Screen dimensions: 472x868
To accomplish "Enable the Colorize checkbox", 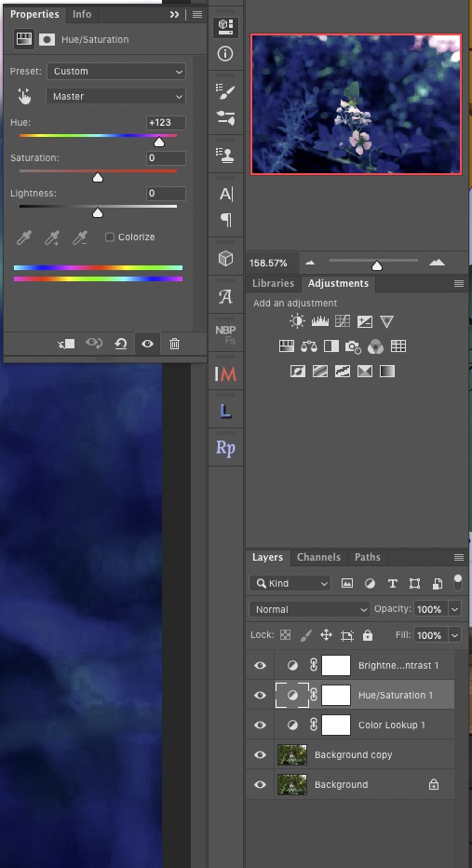I will click(110, 237).
